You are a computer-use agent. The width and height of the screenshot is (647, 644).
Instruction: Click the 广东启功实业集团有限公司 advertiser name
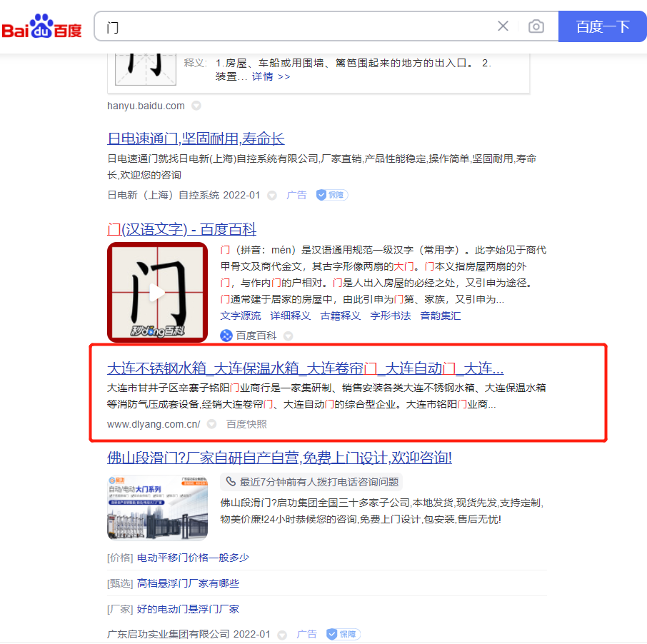click(x=169, y=634)
